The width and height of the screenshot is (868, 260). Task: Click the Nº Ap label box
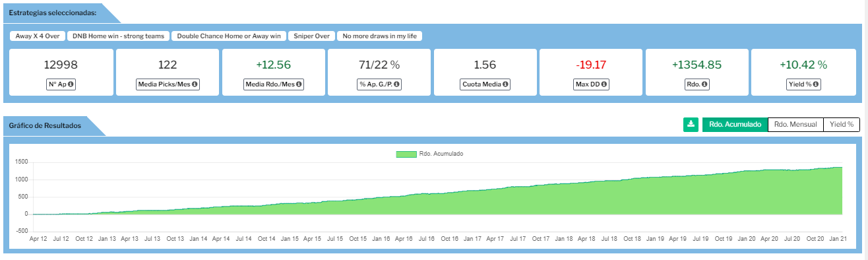click(x=61, y=84)
